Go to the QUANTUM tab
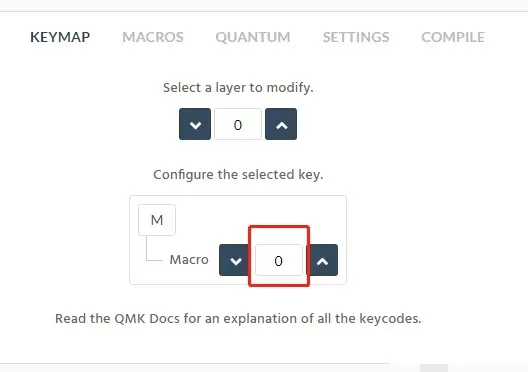The image size is (528, 372). (x=253, y=37)
